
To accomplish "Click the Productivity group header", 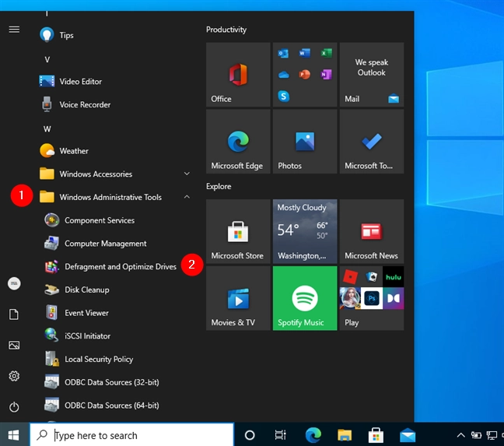I will coord(226,30).
